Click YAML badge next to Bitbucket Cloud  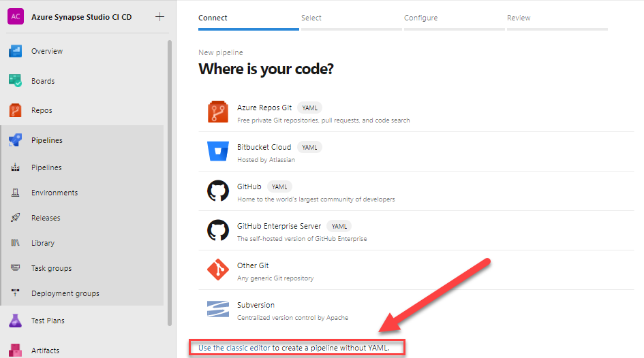(x=309, y=147)
